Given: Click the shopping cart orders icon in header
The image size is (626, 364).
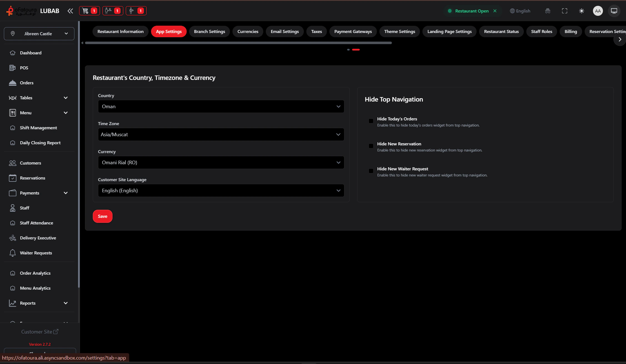Looking at the screenshot, I should tap(86, 11).
